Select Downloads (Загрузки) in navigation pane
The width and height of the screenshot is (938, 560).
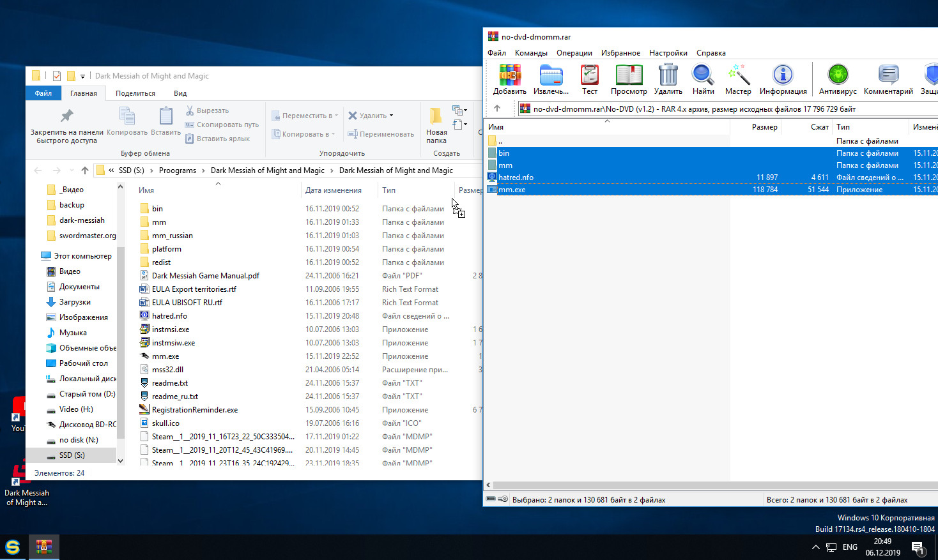point(75,302)
